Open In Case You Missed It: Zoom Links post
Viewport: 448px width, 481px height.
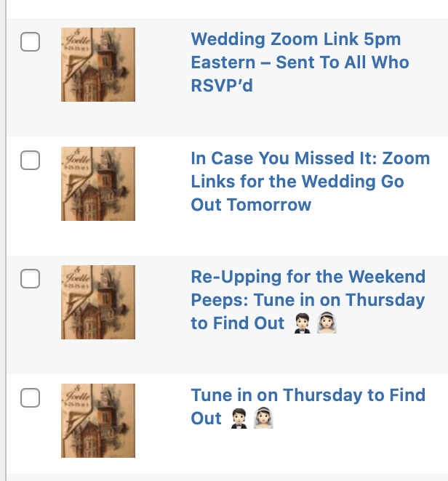click(310, 158)
